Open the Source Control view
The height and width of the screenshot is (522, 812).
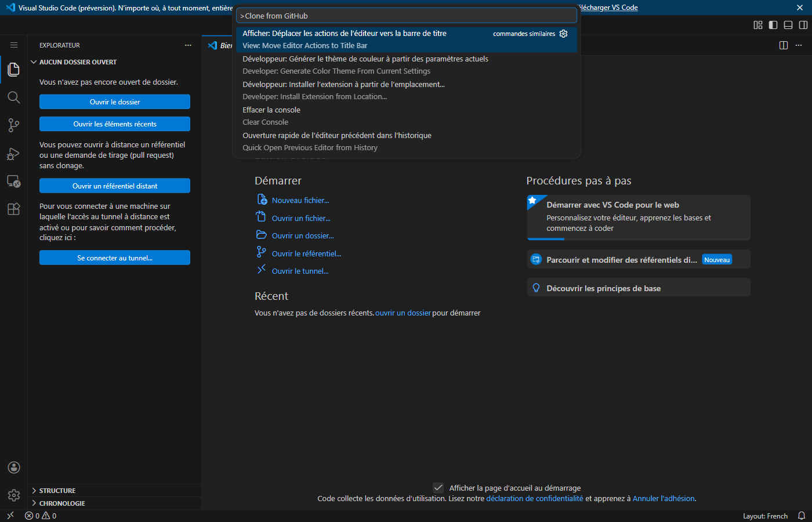pos(13,125)
